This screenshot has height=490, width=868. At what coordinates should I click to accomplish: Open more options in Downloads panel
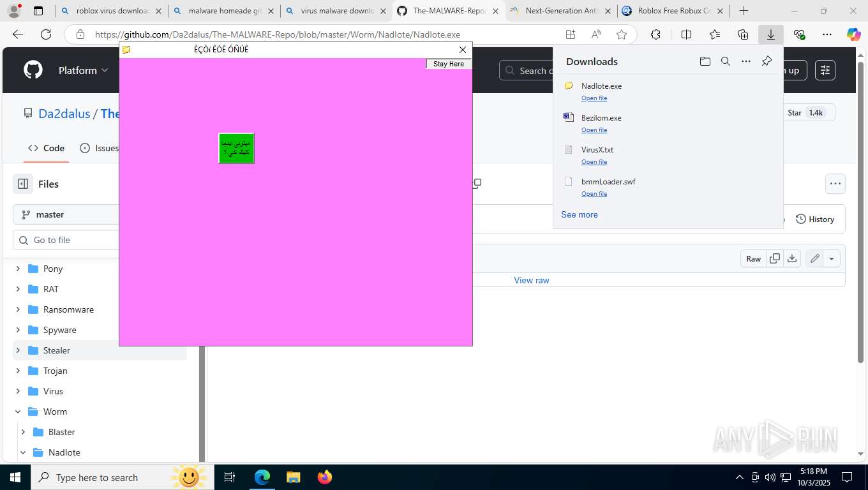(746, 61)
